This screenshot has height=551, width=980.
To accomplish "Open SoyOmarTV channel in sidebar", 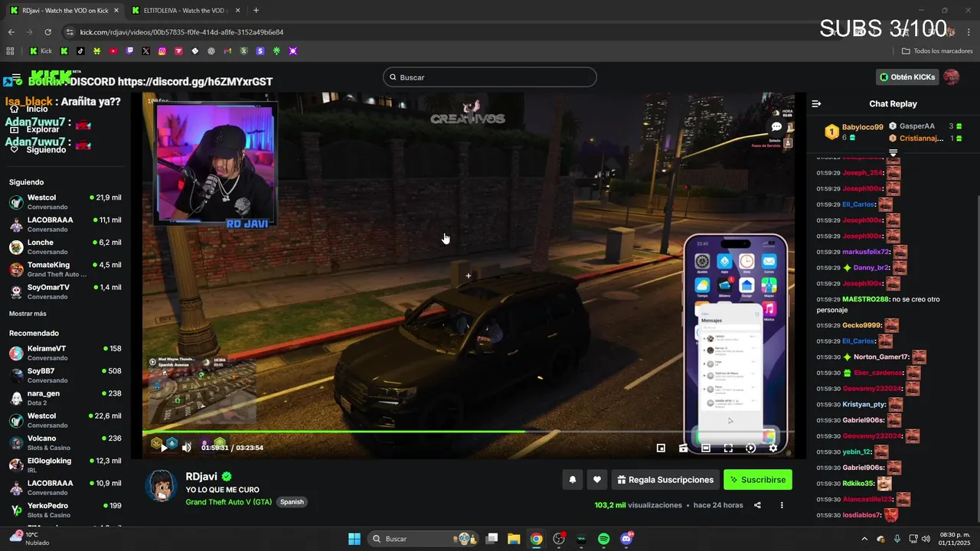I will point(65,292).
